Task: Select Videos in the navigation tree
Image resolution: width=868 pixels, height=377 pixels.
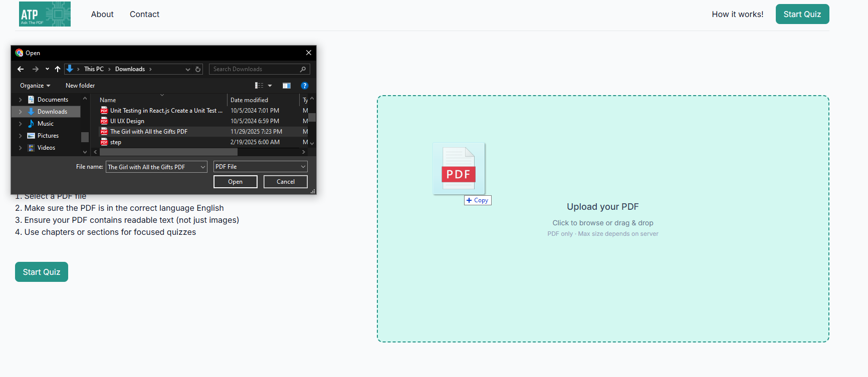Action: coord(46,148)
